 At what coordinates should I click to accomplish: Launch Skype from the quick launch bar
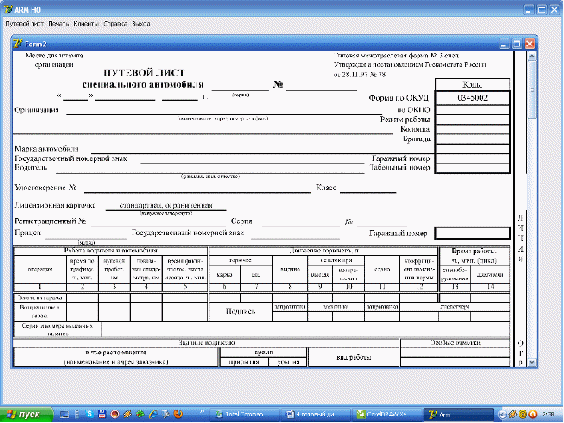click(90, 414)
